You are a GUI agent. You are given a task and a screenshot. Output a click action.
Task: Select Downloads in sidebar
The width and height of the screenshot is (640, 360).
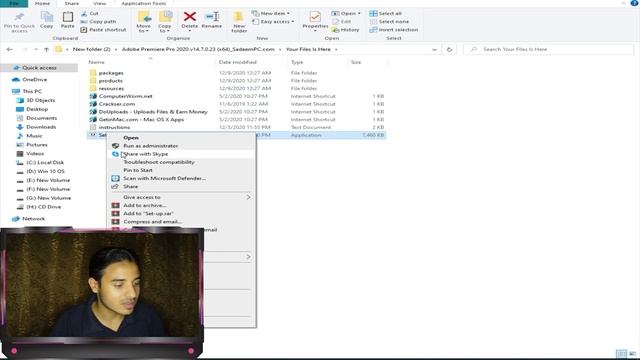41,127
